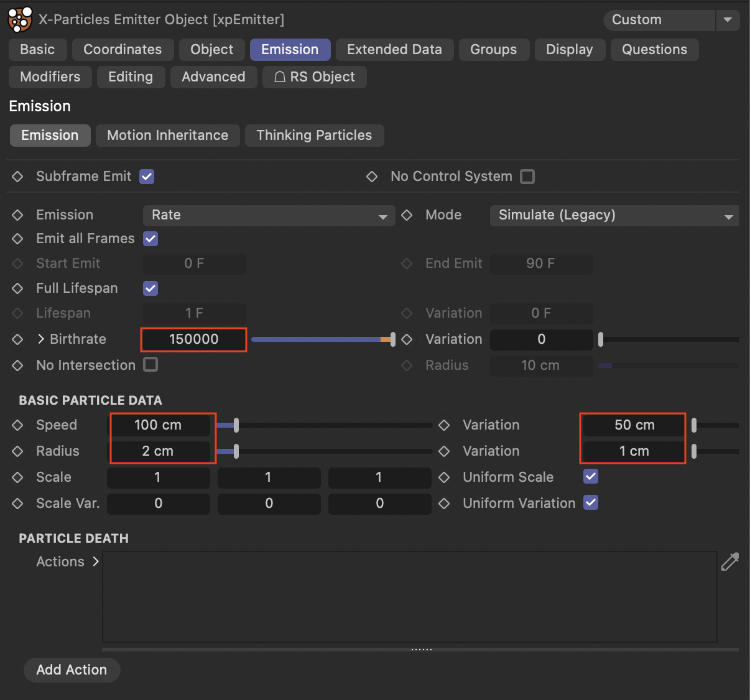750x700 pixels.
Task: Select the Editing tab
Action: tap(131, 77)
